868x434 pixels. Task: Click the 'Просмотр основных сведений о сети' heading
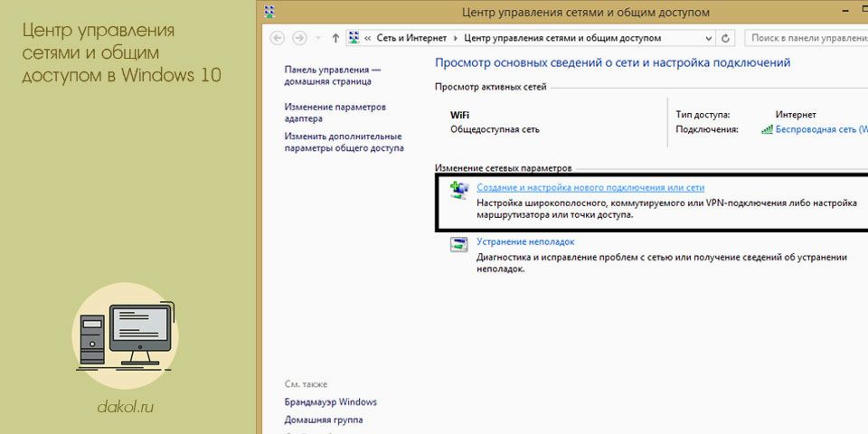(612, 62)
